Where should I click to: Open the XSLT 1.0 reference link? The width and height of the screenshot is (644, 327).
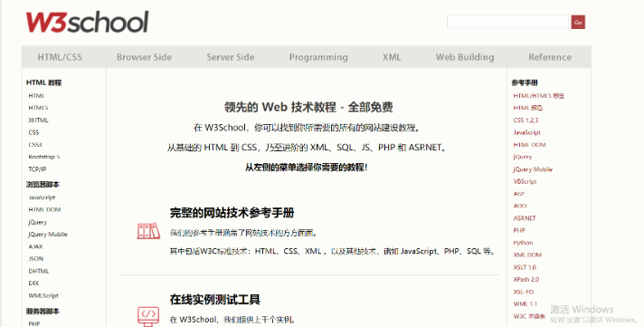click(x=525, y=267)
